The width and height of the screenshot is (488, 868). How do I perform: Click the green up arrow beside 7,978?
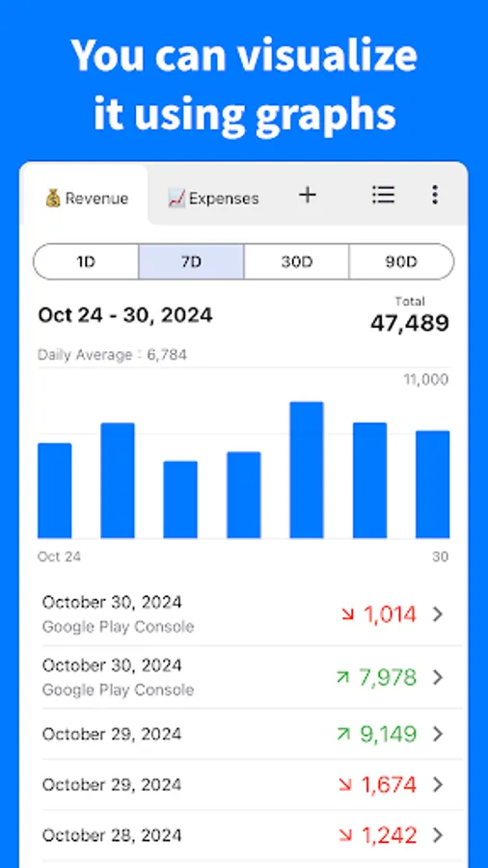point(343,676)
